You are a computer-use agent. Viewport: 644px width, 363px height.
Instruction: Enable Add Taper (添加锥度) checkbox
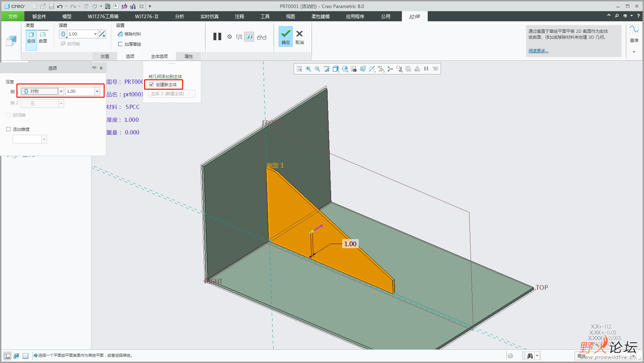[x=8, y=129]
